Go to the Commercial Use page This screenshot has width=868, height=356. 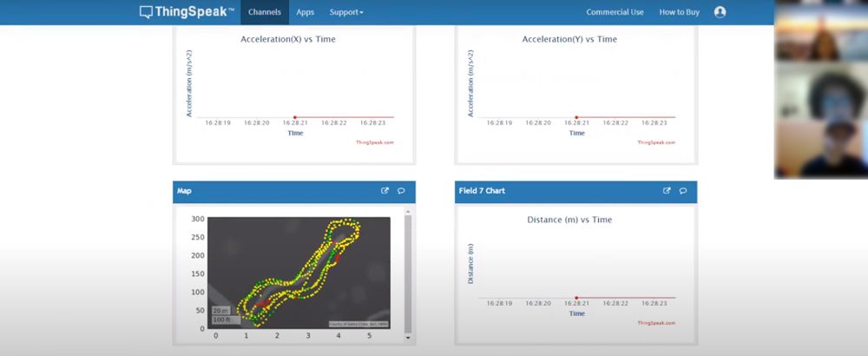615,12
